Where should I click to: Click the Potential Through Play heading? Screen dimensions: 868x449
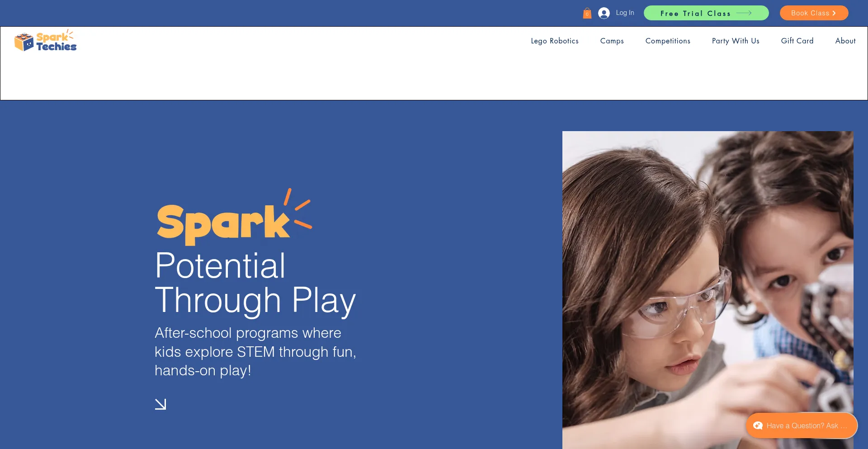coord(255,283)
